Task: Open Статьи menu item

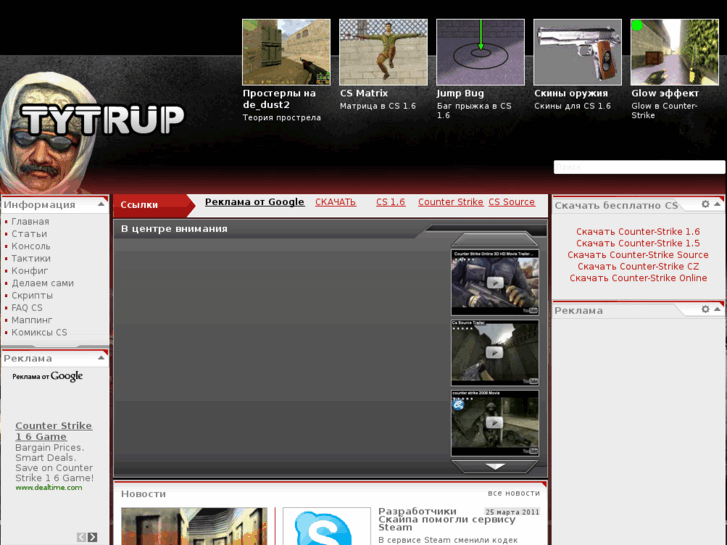Action: 29,234
